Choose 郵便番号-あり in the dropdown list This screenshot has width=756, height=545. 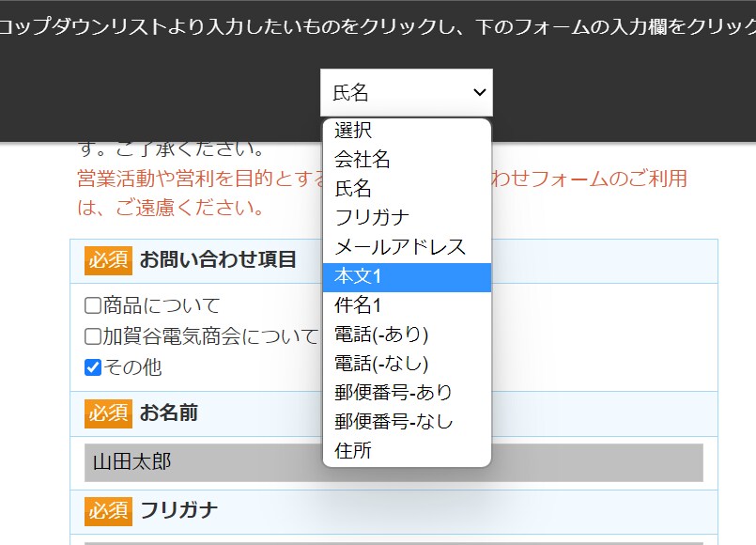pyautogui.click(x=407, y=392)
